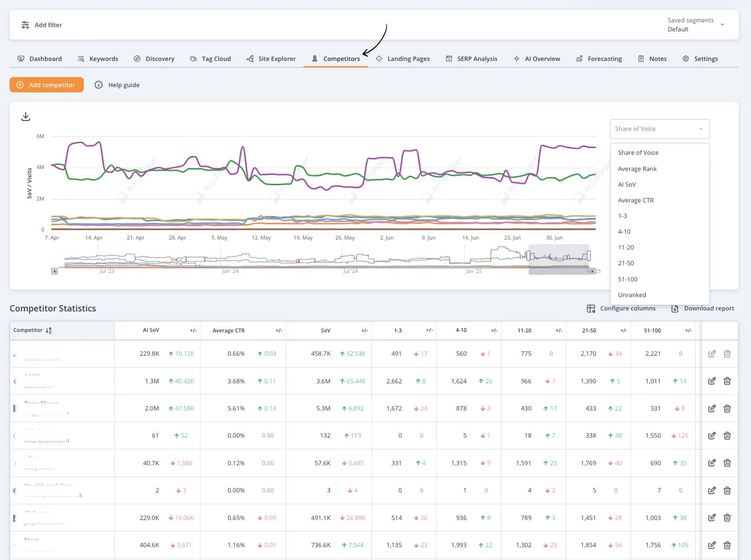This screenshot has height=560, width=751.
Task: Select Average Rank from the metric list
Action: 637,169
